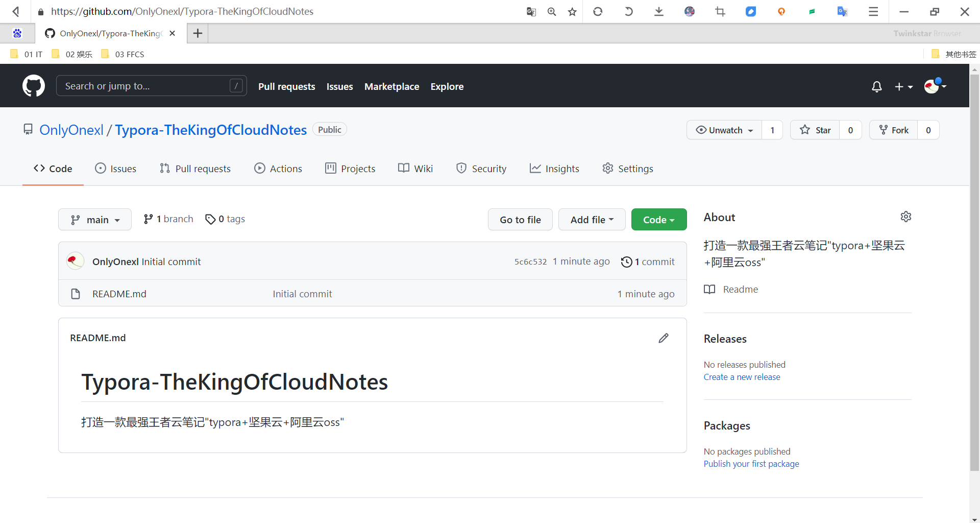
Task: Open main branch selector dropdown
Action: click(x=95, y=220)
